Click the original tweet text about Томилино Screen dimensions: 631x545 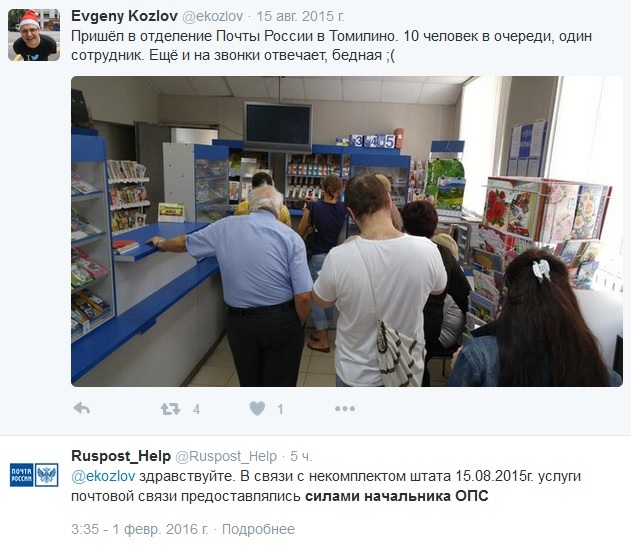[332, 45]
